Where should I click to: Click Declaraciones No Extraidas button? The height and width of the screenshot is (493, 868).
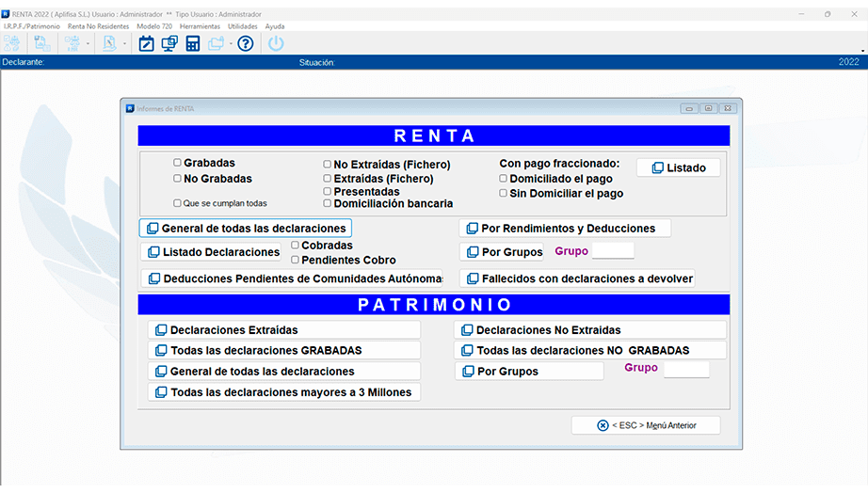click(590, 330)
